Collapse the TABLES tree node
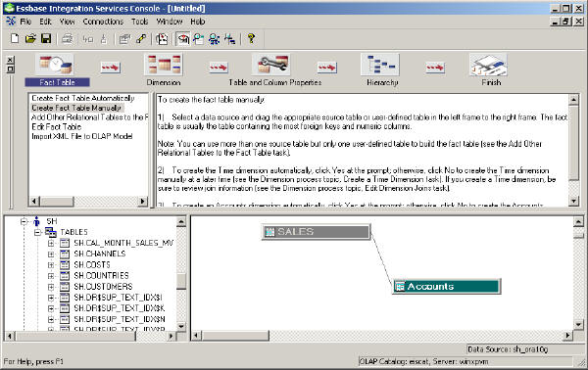 click(37, 232)
